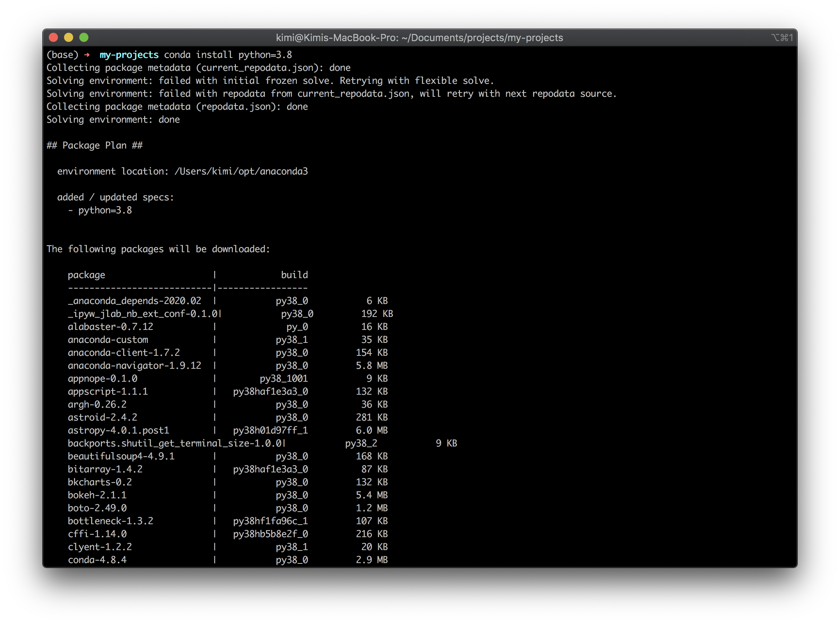Screen dimensions: 840x624
Task: Click the environment location path /Users/kimi/opt/anaconda3
Action: point(241,171)
